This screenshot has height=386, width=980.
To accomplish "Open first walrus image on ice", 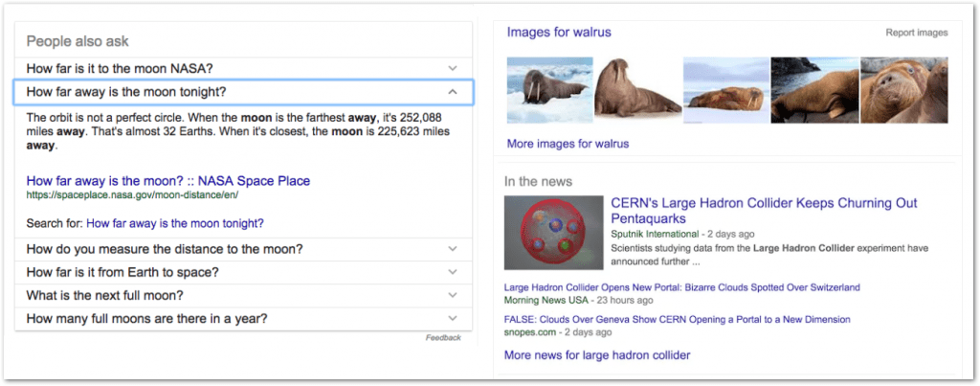I will point(549,90).
